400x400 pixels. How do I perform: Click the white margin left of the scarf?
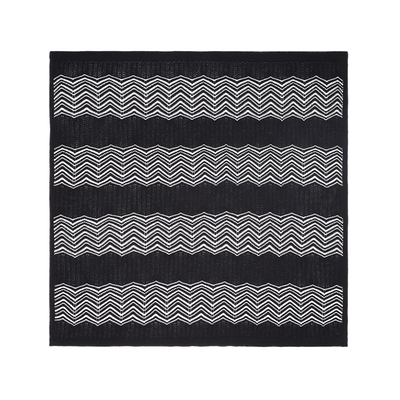[x=25, y=200]
